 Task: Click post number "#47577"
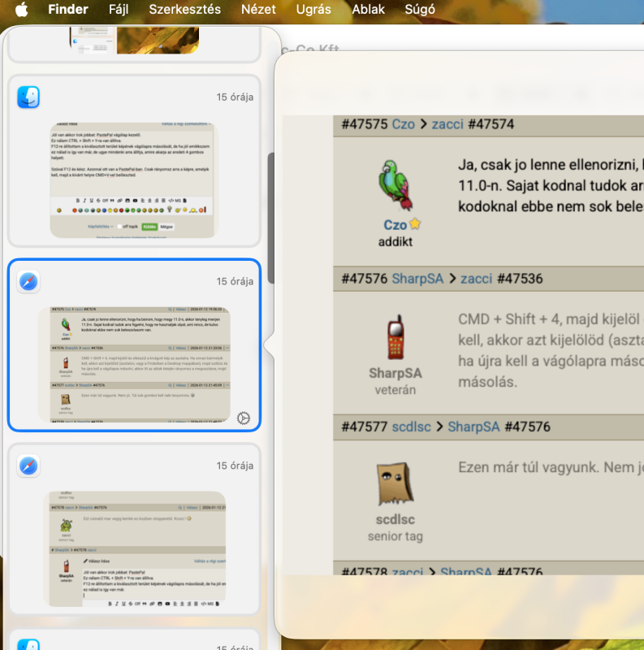[365, 427]
